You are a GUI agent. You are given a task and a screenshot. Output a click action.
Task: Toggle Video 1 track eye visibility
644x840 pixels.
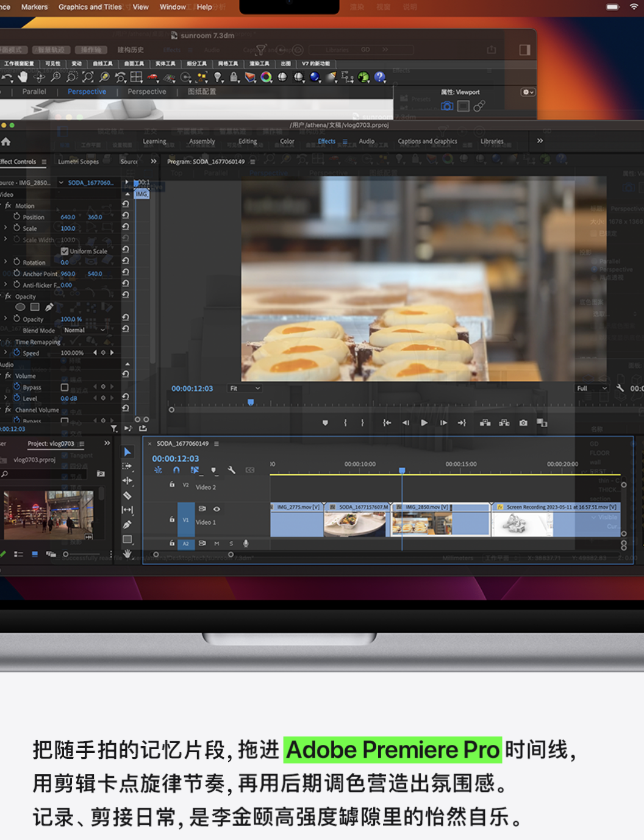click(x=216, y=509)
